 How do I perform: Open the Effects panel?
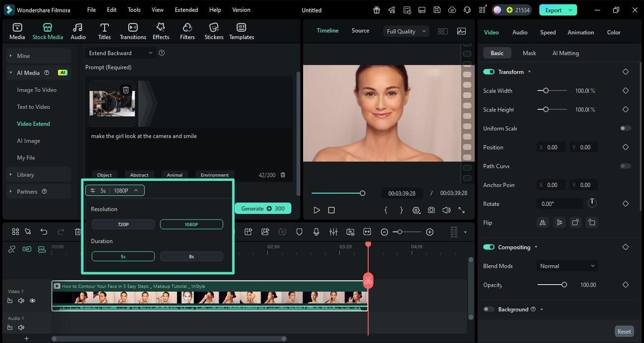pyautogui.click(x=161, y=30)
